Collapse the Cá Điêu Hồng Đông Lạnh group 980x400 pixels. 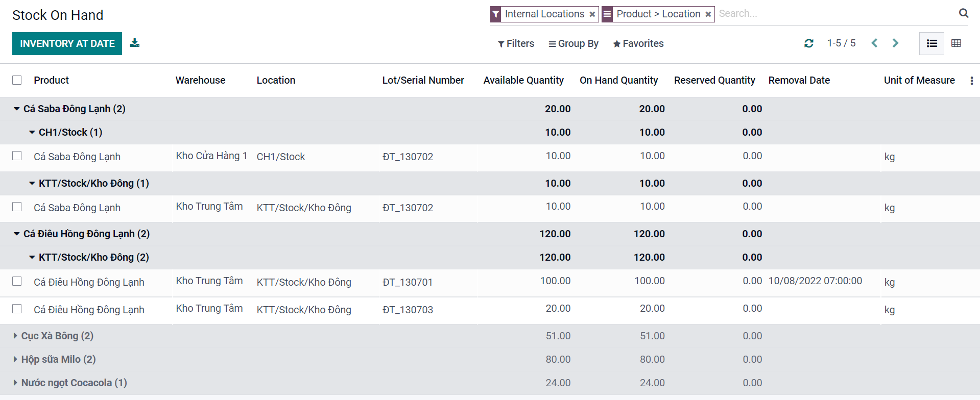pos(82,234)
